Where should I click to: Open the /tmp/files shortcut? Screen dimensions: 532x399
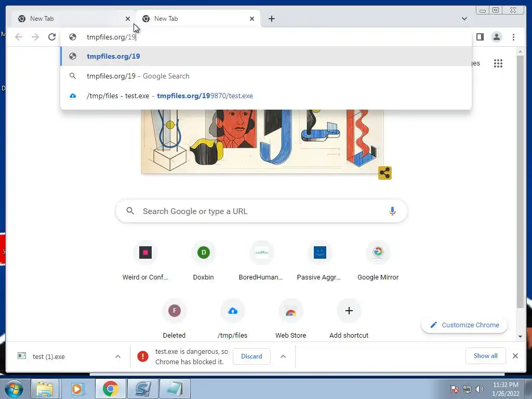(233, 318)
